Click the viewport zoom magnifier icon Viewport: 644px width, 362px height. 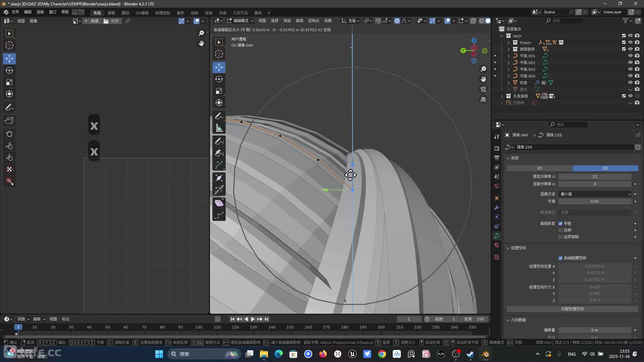click(x=483, y=69)
